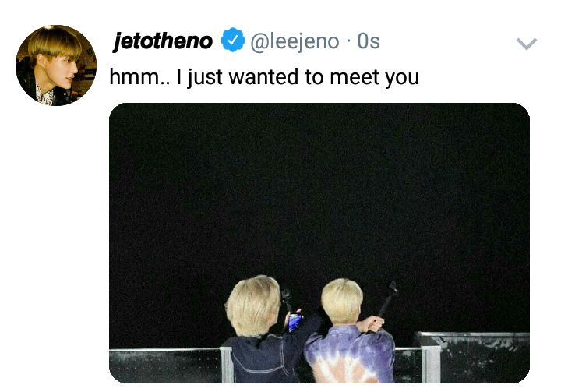Click the black night sky in the photo

pyautogui.click(x=319, y=186)
